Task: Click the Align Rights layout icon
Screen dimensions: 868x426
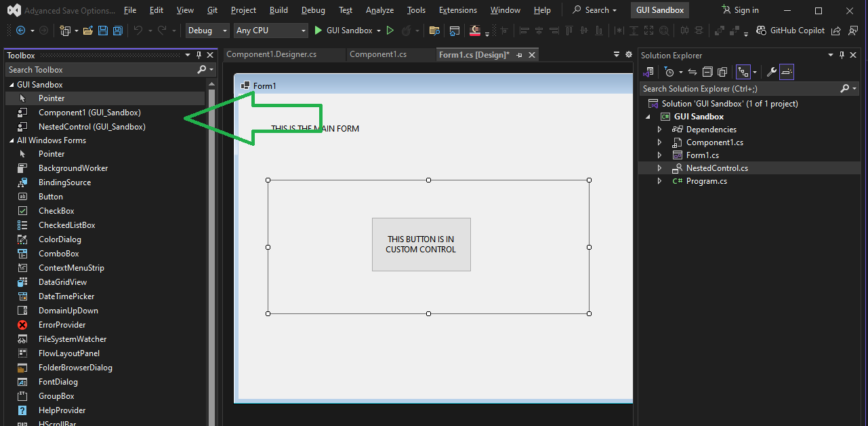Action: (x=554, y=31)
